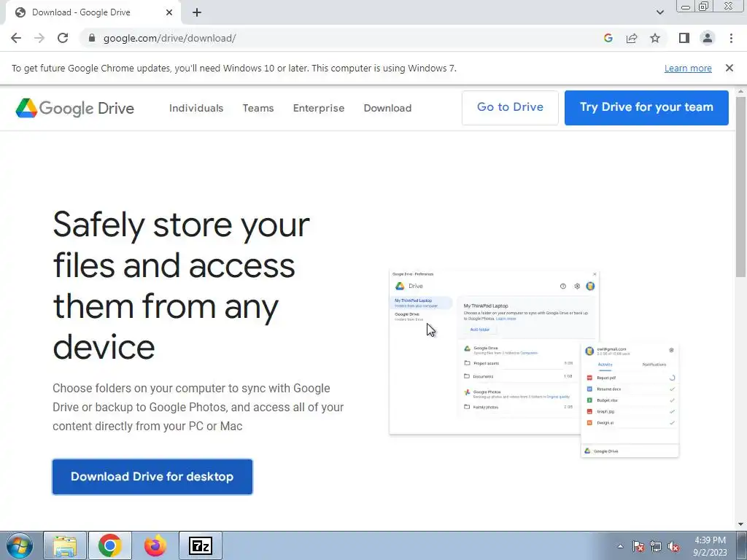
Task: Click the Google Drive logo
Action: point(75,108)
